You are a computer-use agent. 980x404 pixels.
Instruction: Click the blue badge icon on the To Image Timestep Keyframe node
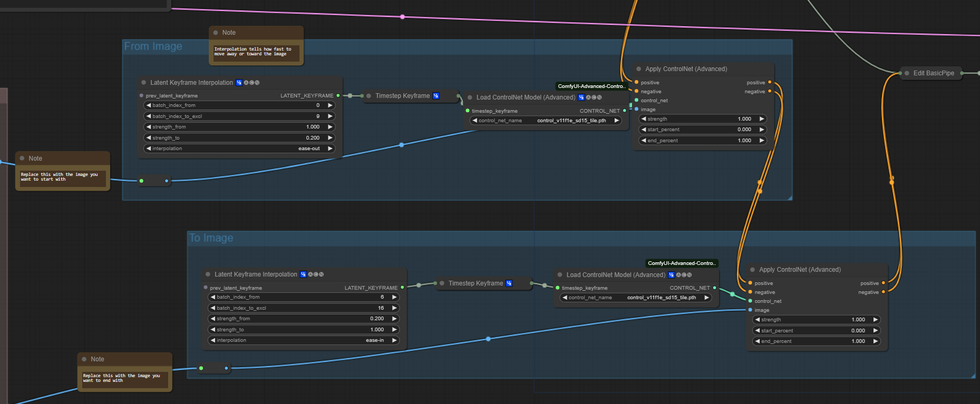click(x=509, y=283)
